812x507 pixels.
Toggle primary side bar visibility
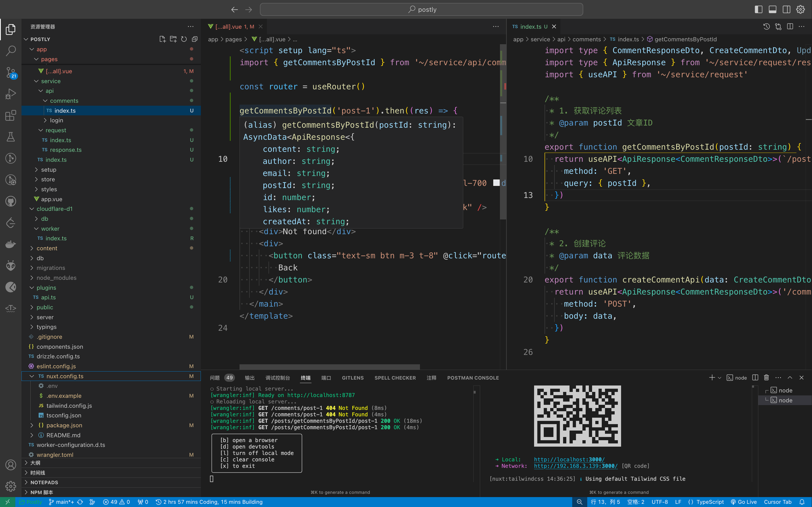758,9
